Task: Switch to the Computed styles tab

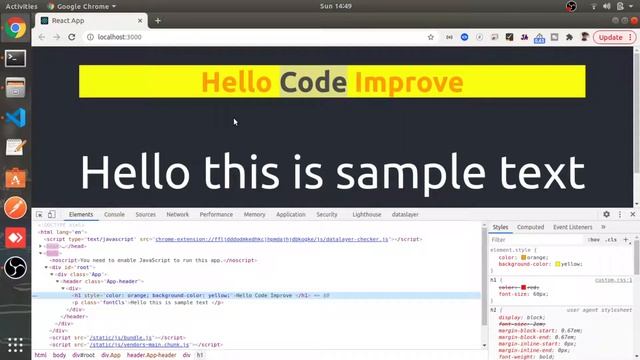Action: click(531, 227)
